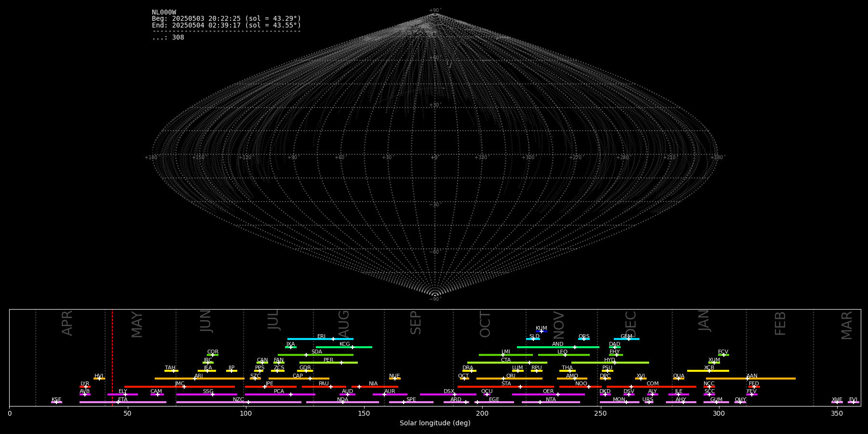Click the station name NL000W
The width and height of the screenshot is (868, 434).
pyautogui.click(x=164, y=13)
